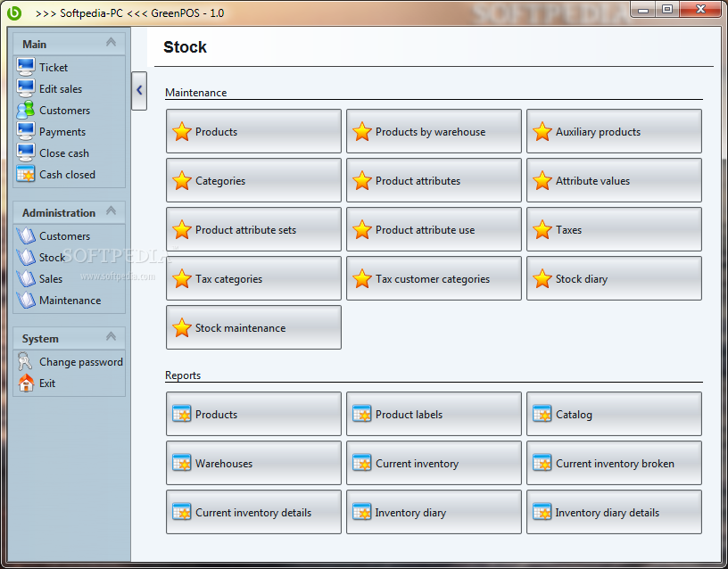
Task: Click star icon on Products by warehouse
Action: (361, 132)
